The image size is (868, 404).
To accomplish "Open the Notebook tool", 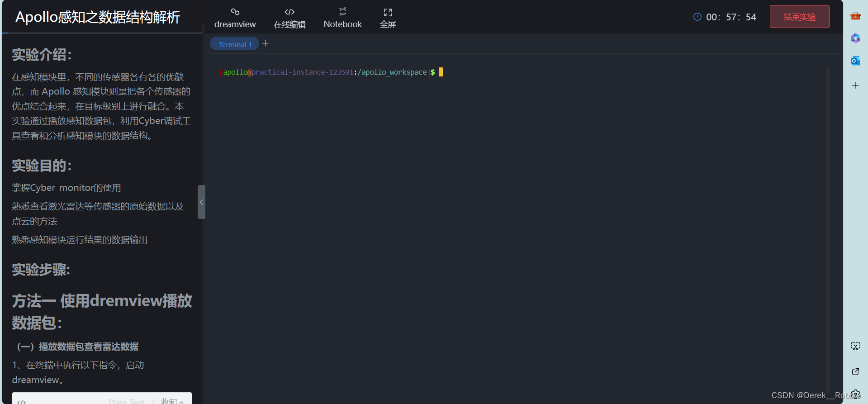I will tap(342, 18).
